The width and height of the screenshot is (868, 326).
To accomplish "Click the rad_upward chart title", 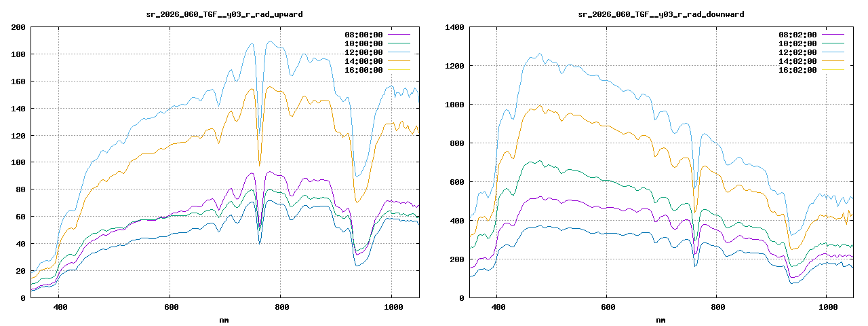I will [224, 14].
